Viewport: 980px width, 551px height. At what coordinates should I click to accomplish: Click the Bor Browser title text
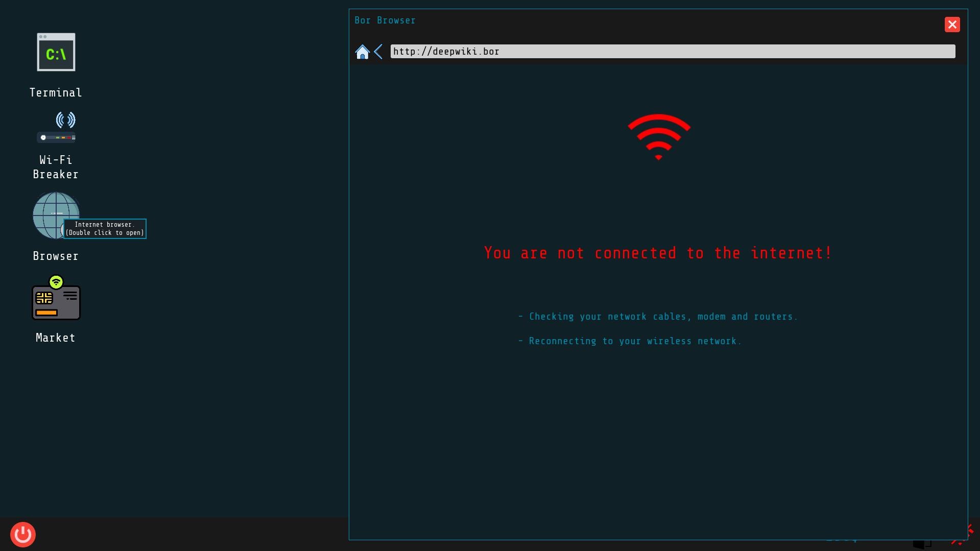tap(386, 20)
